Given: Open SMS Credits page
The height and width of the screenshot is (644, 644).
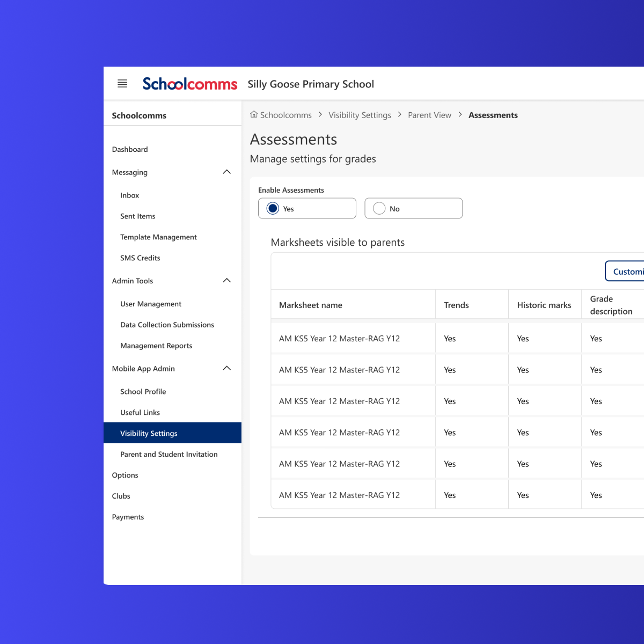Looking at the screenshot, I should (x=140, y=258).
